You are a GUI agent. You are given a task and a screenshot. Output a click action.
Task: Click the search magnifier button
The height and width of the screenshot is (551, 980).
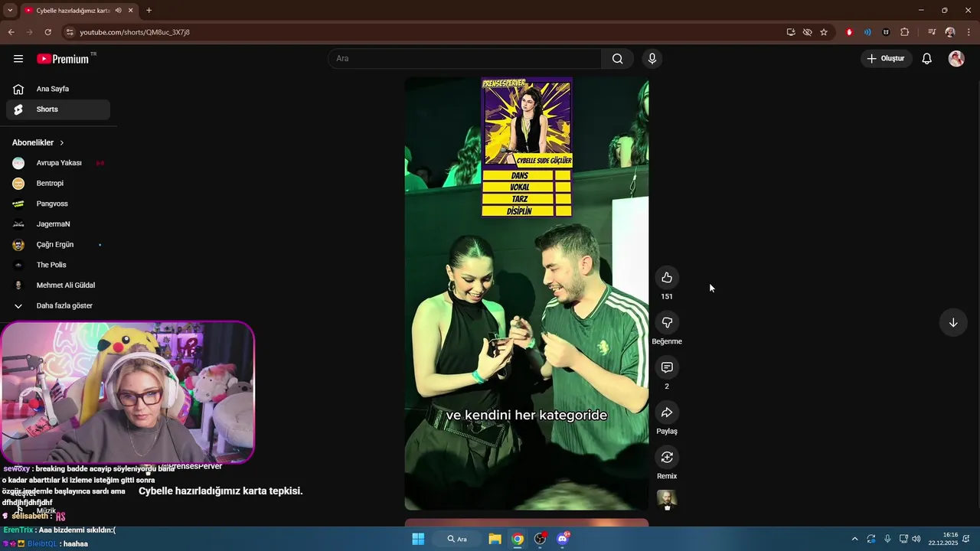point(617,59)
